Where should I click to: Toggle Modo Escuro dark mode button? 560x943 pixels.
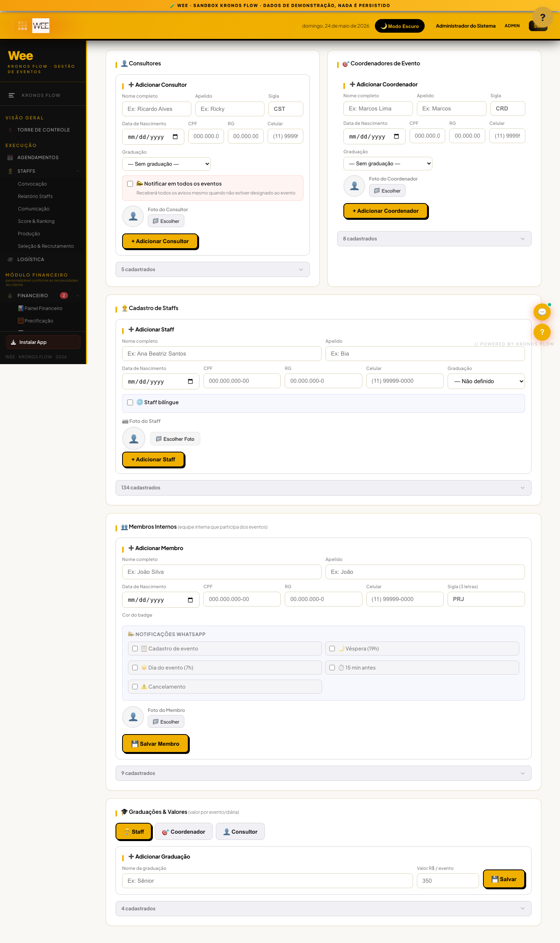(399, 26)
